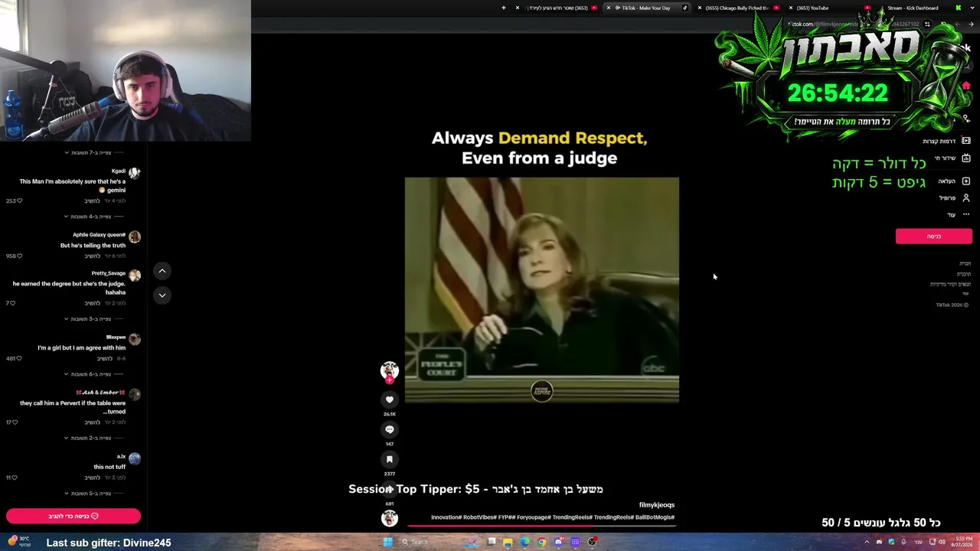Switch to the 'TikTok - Make Your Day' tab
Viewport: 980px width, 551px height.
click(x=648, y=8)
